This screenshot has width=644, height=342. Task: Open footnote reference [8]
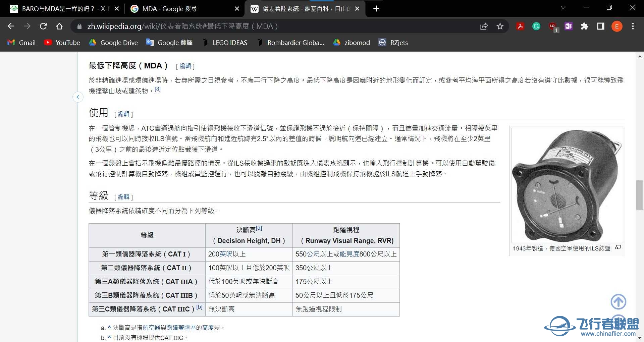158,89
